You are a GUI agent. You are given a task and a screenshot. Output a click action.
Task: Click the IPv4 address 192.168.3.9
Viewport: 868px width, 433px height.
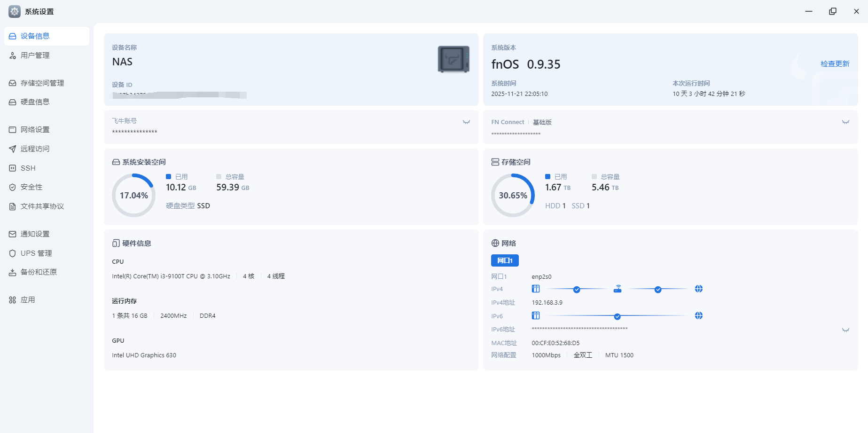click(x=547, y=303)
